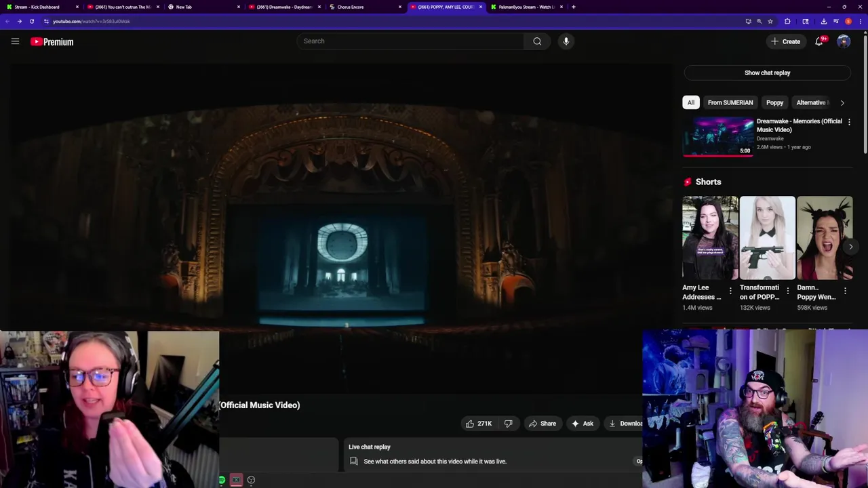This screenshot has width=868, height=488.
Task: Open the OBS icon in the taskbar
Action: [251, 480]
